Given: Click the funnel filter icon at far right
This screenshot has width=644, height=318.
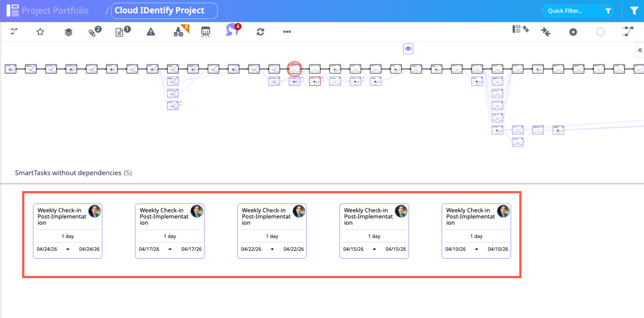Looking at the screenshot, I should click(634, 11).
